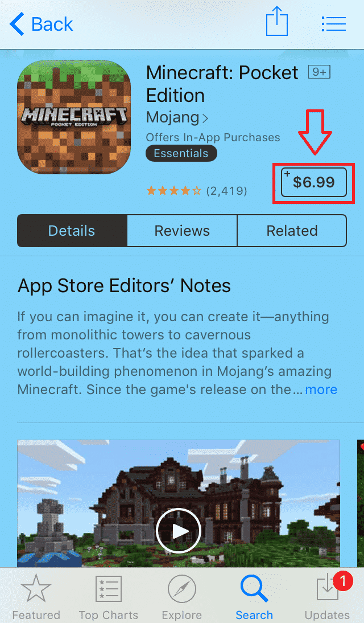The image size is (364, 623).
Task: Open the list menu icon at top right
Action: click(333, 24)
